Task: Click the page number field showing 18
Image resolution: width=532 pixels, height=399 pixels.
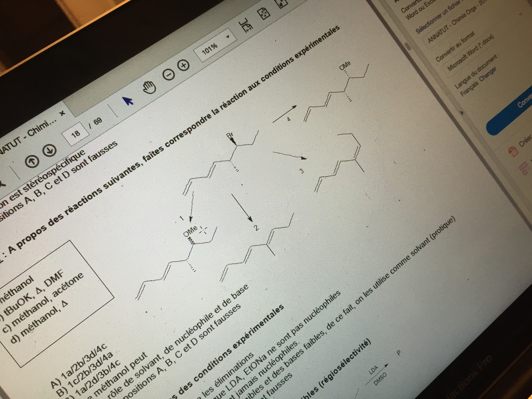Action: tap(75, 134)
